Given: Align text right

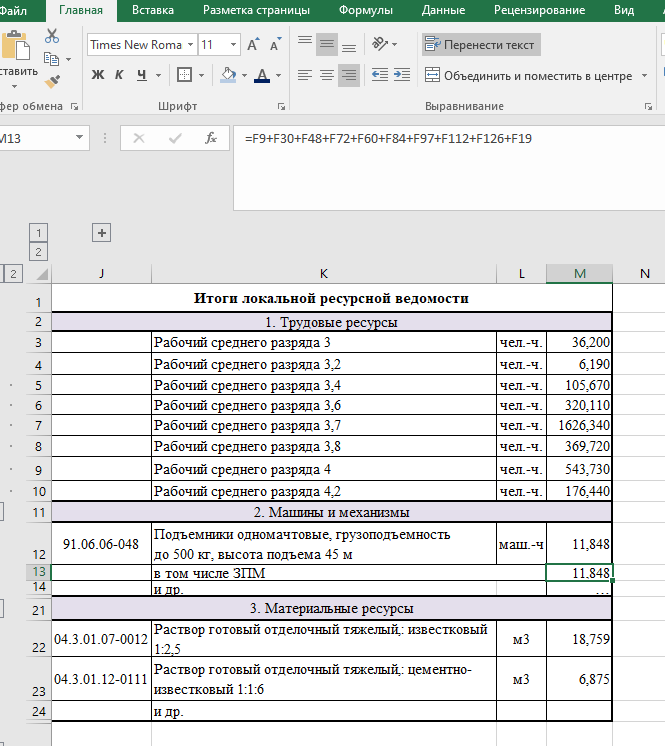Looking at the screenshot, I should [349, 75].
